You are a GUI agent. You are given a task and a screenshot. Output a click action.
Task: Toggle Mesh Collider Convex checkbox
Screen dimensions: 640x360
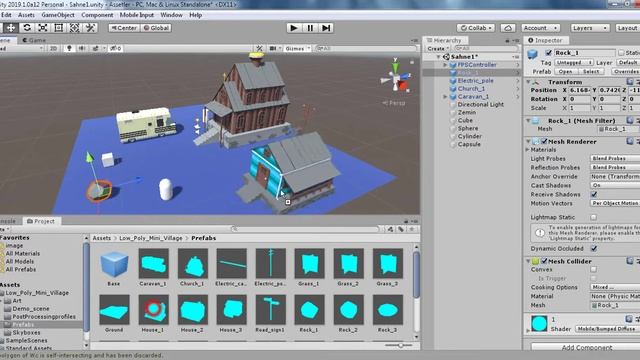593,269
